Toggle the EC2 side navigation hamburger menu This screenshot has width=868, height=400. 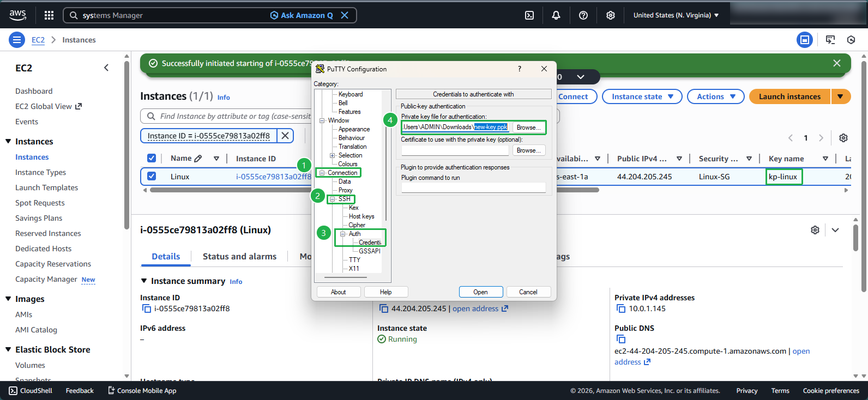click(17, 40)
